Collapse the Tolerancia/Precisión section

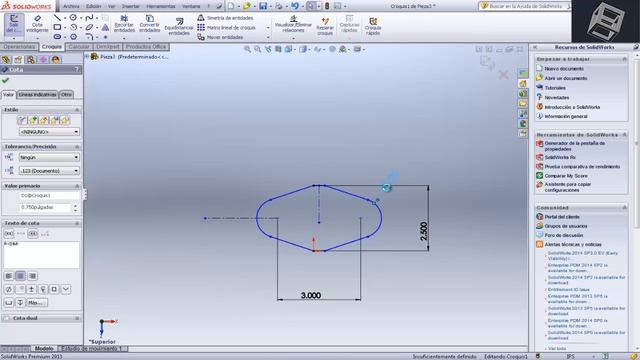77,147
